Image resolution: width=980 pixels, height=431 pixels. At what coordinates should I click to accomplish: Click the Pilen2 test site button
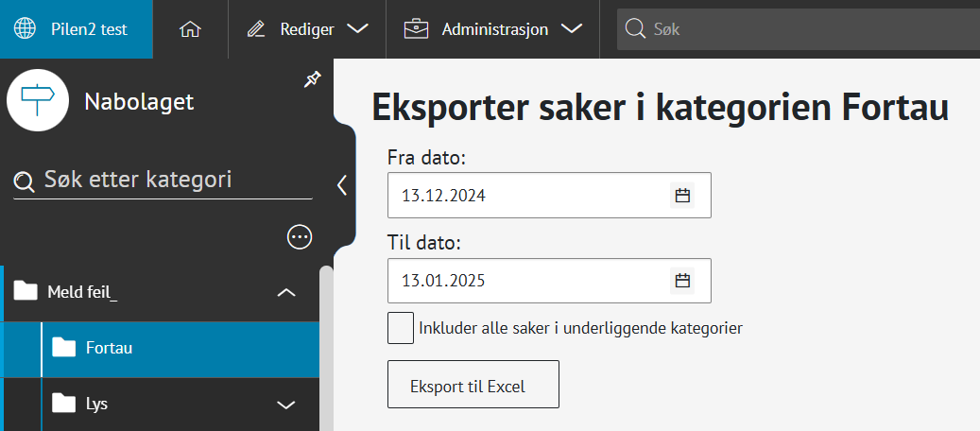coord(77,29)
